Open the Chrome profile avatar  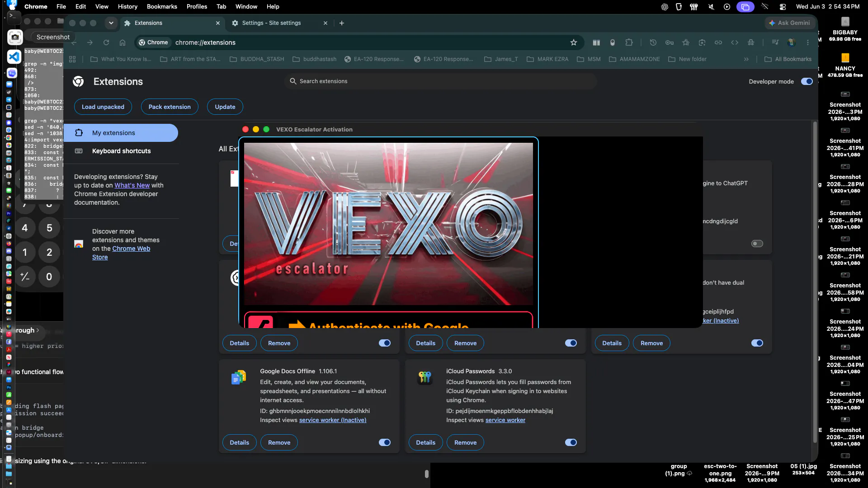[x=792, y=42]
